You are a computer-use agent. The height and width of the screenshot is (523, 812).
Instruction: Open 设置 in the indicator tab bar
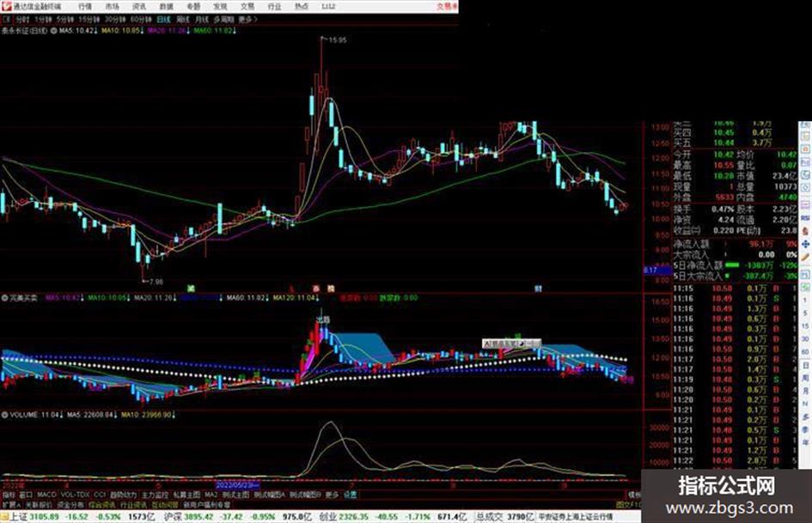tap(351, 495)
